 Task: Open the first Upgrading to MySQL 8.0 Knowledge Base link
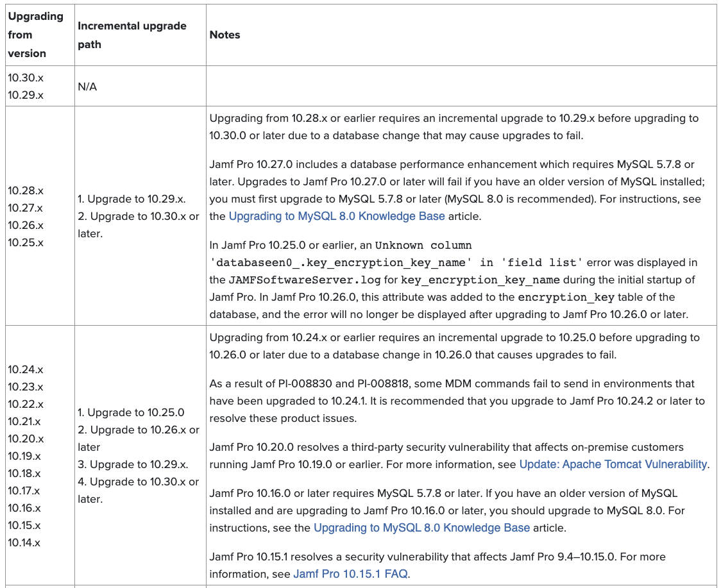(x=337, y=216)
